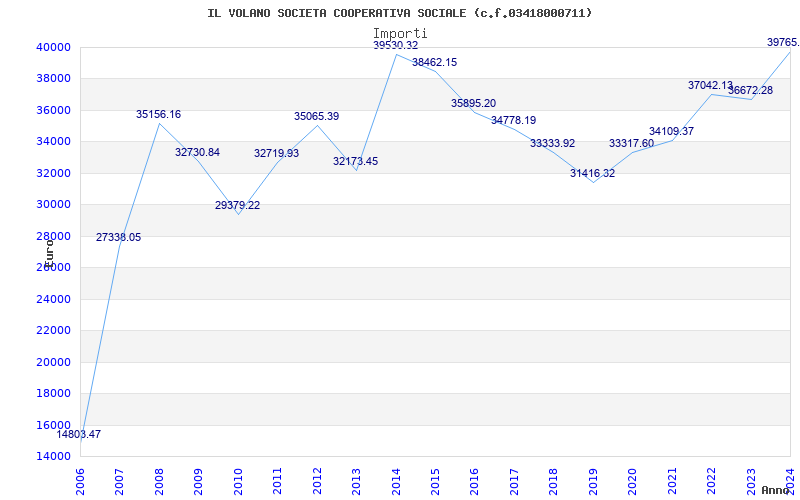Image resolution: width=800 pixels, height=500 pixels.
Task: Click the 16000 y-axis value
Action: tap(53, 425)
